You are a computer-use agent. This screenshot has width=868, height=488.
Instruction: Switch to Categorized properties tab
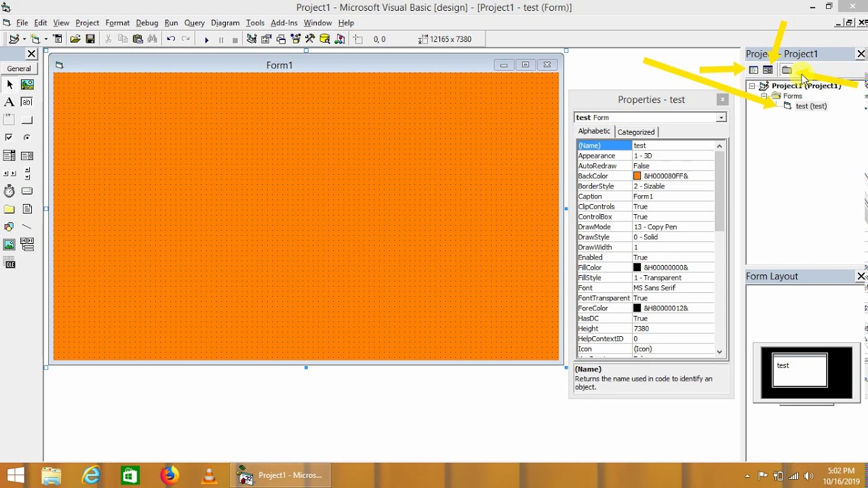(x=635, y=132)
